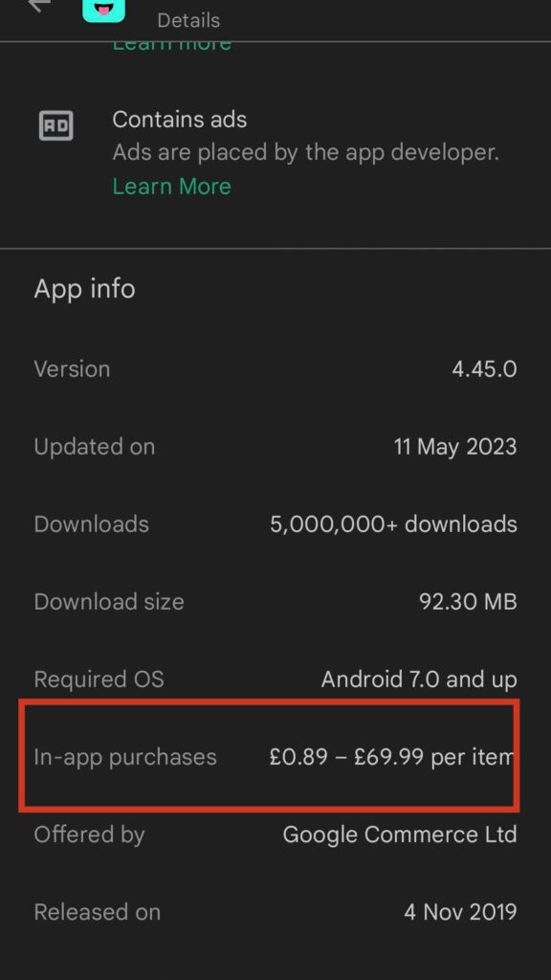551x980 pixels.
Task: Click the Download size label
Action: pyautogui.click(x=109, y=602)
